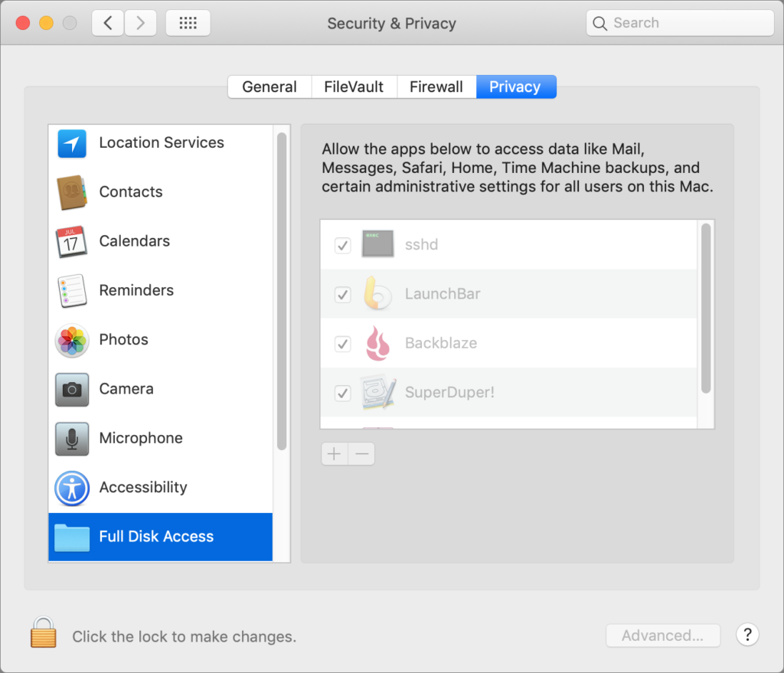This screenshot has width=784, height=673.
Task: Click the Microphone icon in sidebar
Action: (x=71, y=439)
